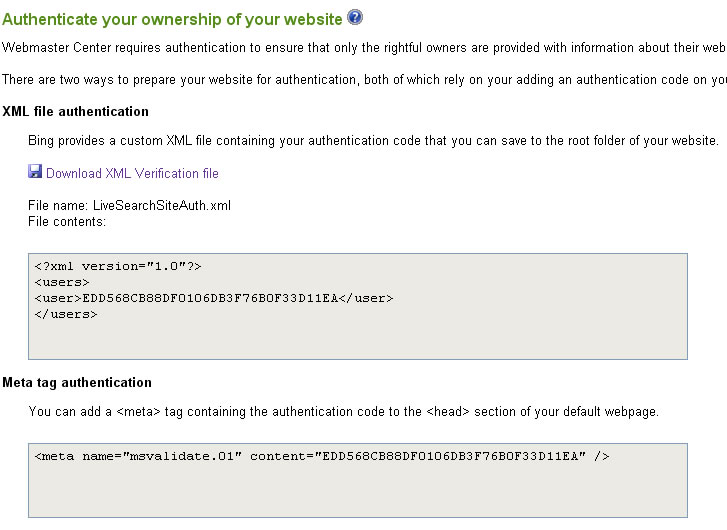The width and height of the screenshot is (727, 530).
Task: Click inside the meta tag code box
Action: tap(357, 480)
